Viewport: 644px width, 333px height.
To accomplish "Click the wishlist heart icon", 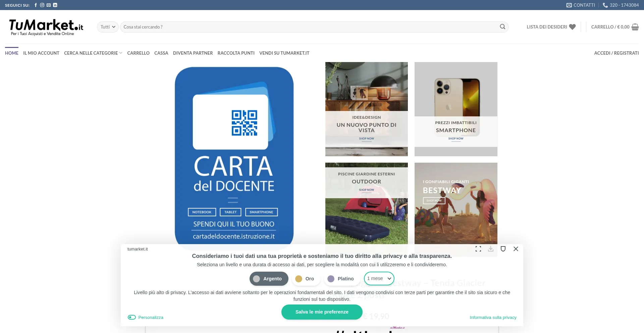I will [573, 27].
